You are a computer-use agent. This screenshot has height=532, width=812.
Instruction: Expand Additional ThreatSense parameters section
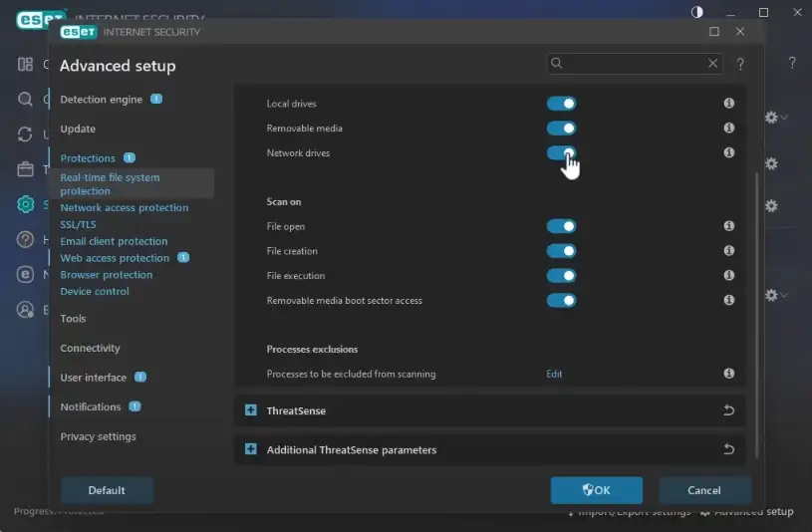[x=250, y=449]
